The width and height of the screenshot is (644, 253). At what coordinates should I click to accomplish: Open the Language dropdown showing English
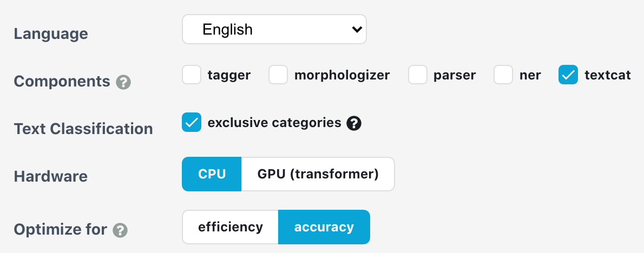(x=274, y=29)
